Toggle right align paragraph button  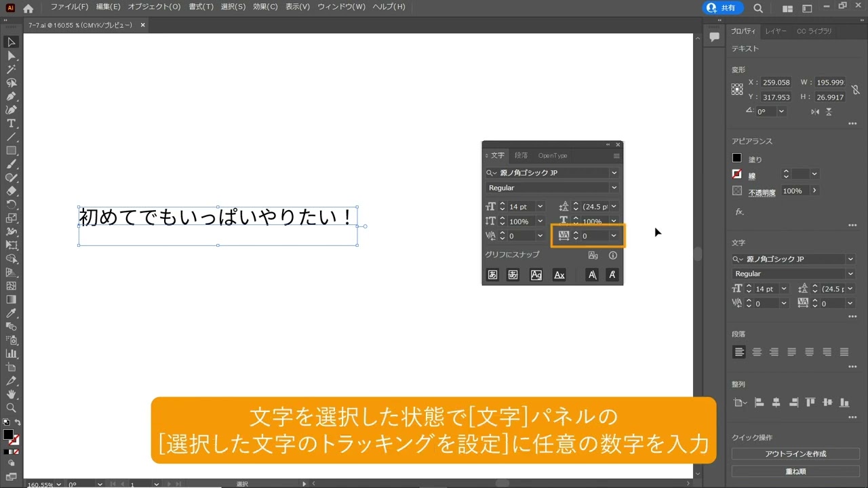[x=774, y=352]
